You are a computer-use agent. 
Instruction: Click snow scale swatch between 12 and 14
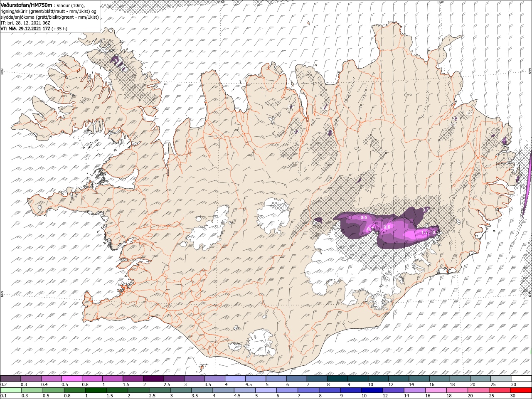tap(398, 379)
